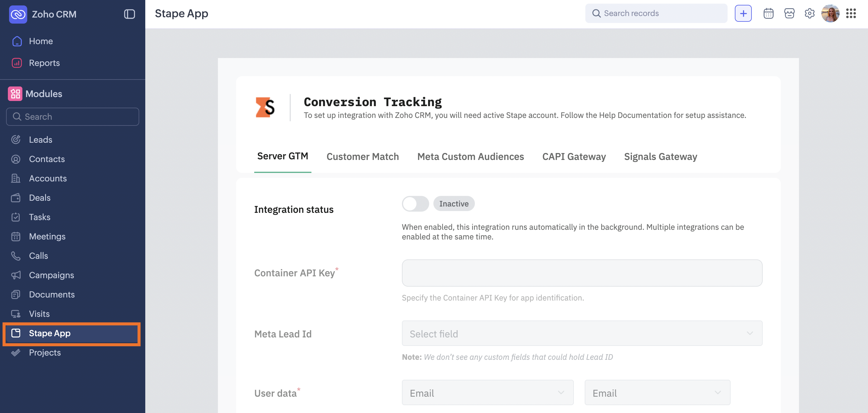The width and height of the screenshot is (868, 413).
Task: Click the Zoho CRM logo icon
Action: tap(18, 14)
